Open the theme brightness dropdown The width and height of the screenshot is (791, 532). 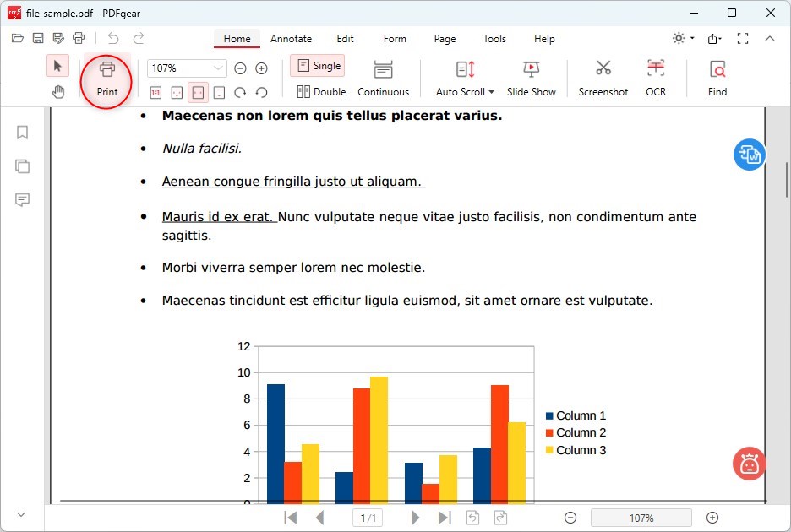click(x=683, y=39)
